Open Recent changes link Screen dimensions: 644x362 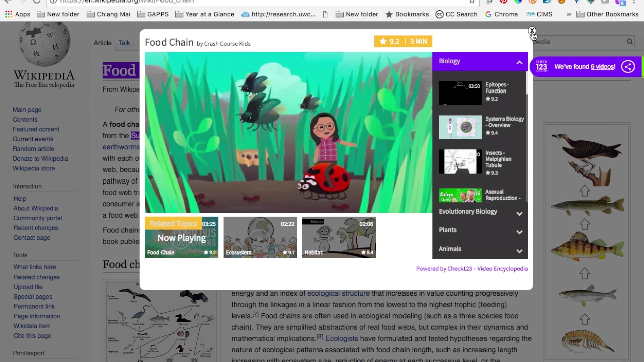(36, 228)
